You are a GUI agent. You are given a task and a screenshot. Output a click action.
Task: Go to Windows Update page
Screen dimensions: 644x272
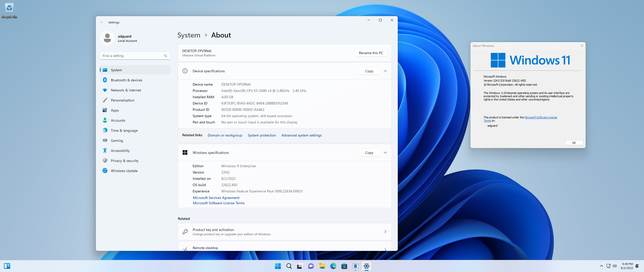tap(135, 171)
